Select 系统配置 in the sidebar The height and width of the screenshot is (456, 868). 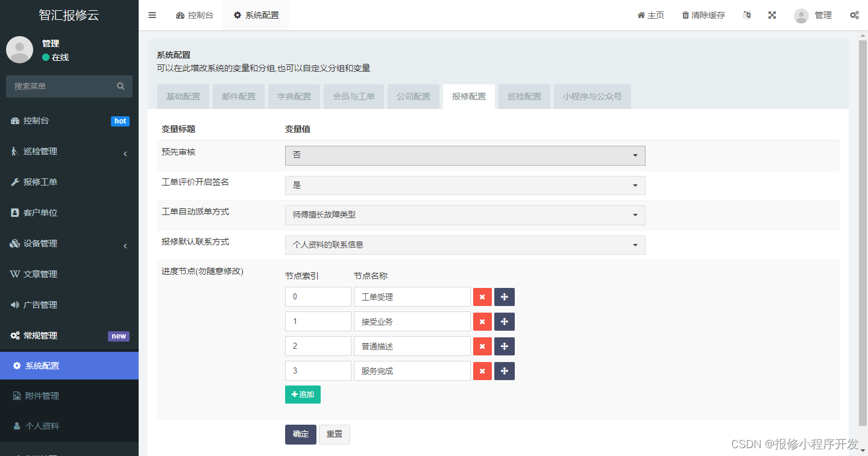coord(69,366)
